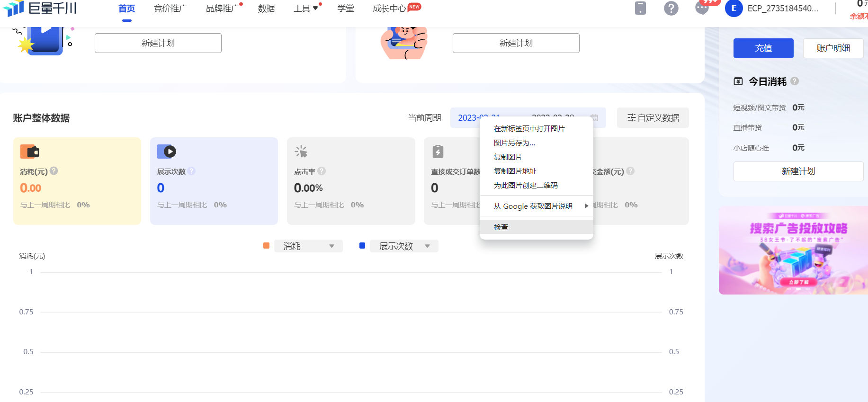This screenshot has height=402, width=868.
Task: Click the blue account avatar E
Action: (734, 8)
